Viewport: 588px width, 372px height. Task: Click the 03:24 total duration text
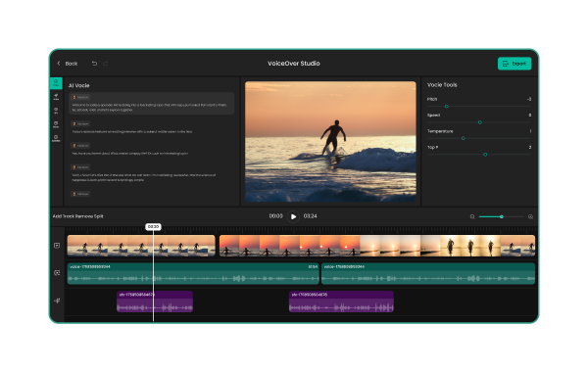310,216
